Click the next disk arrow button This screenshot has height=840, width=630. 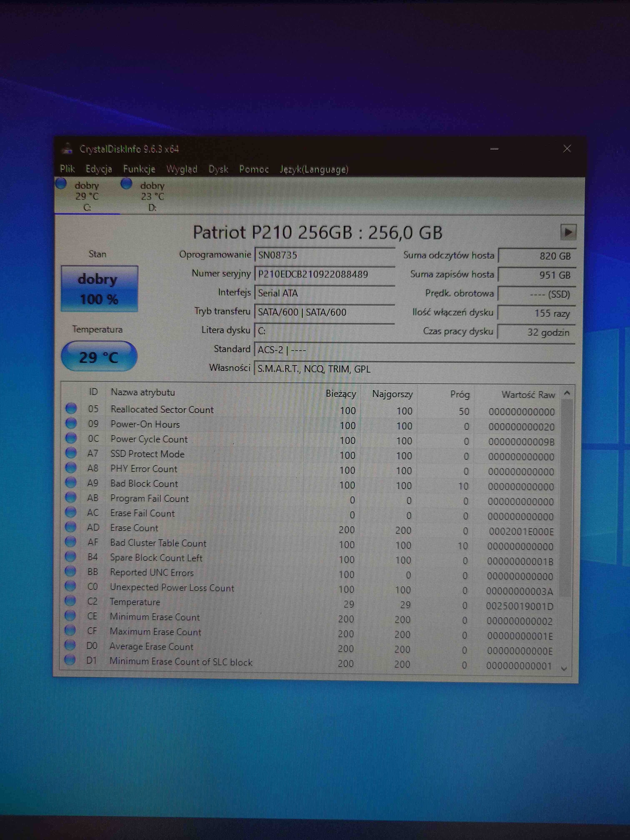tap(568, 232)
